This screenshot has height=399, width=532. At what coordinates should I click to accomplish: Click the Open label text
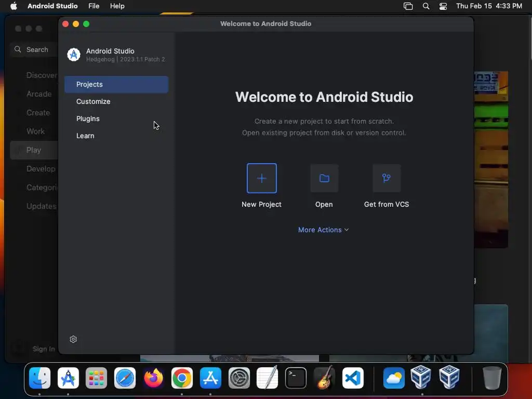click(324, 204)
